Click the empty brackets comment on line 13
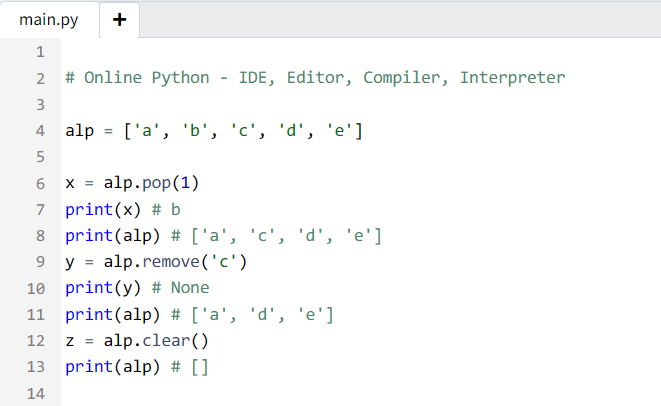The image size is (661, 406). (x=190, y=367)
